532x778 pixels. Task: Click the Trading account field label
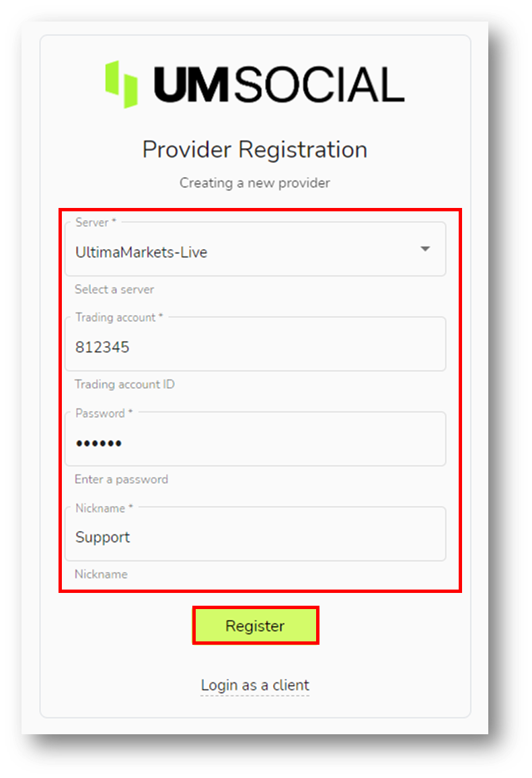click(119, 318)
